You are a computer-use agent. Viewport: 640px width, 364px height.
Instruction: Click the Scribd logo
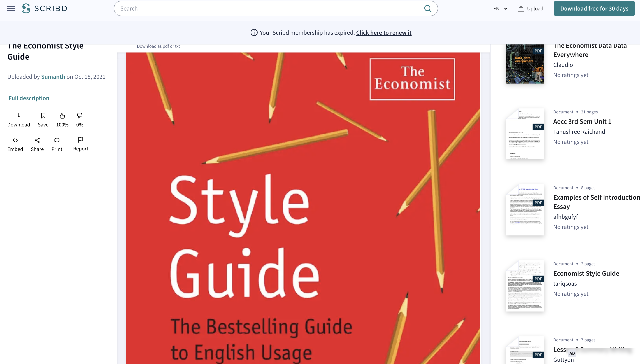[x=44, y=8]
